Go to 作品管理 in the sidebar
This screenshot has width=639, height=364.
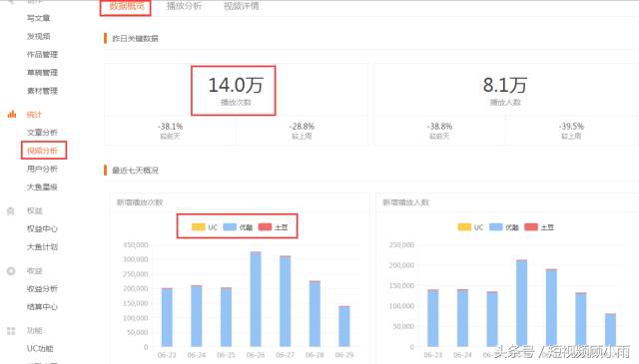pyautogui.click(x=42, y=54)
